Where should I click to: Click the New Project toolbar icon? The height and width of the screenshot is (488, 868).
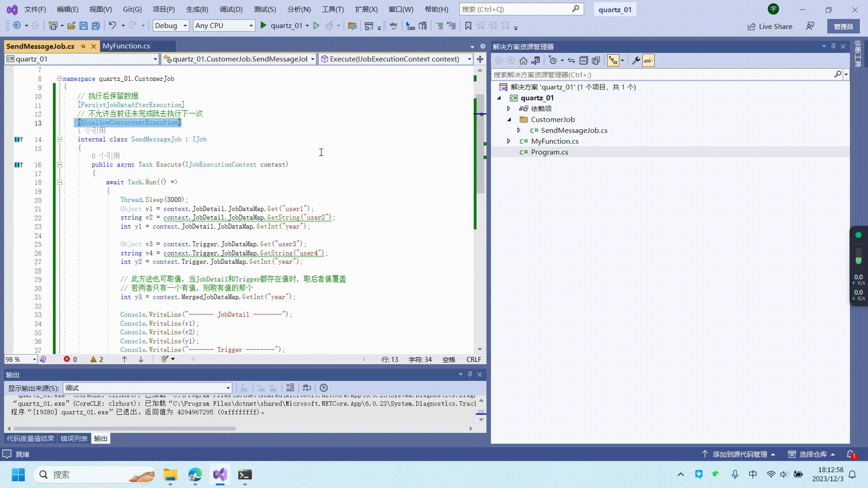[x=53, y=26]
